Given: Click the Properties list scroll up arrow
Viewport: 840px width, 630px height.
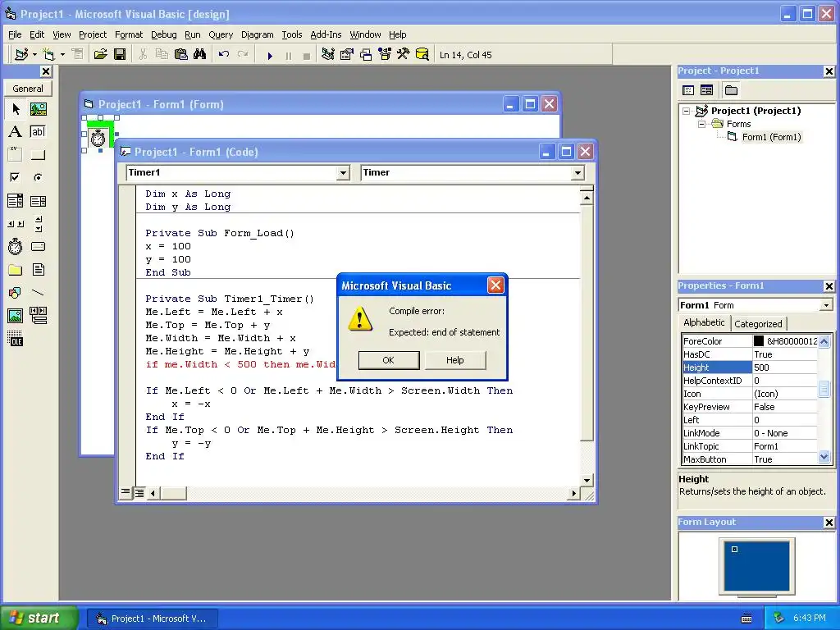Looking at the screenshot, I should [824, 341].
